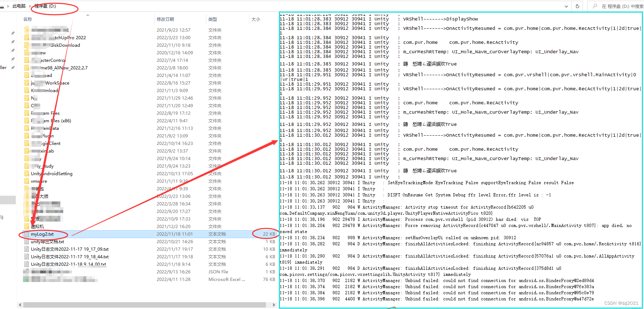644x309 pixels.
Task: Click folder icon of the xinLab row
Action: pyautogui.click(x=27, y=151)
